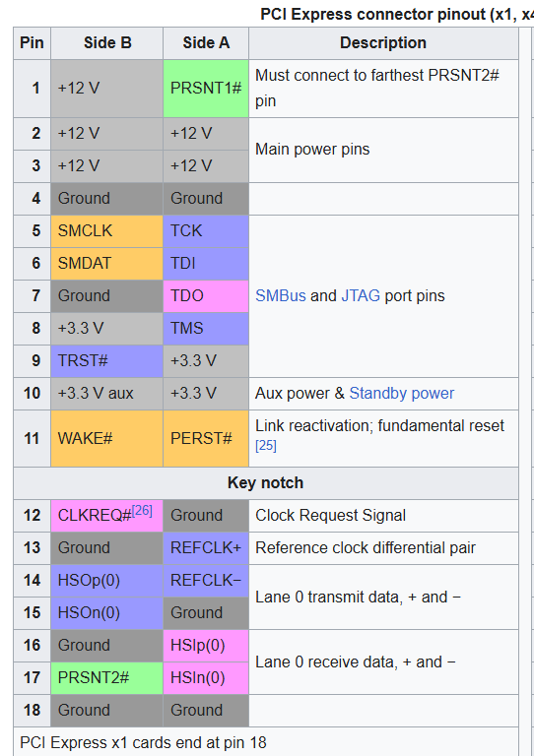Open footnote 26 beside CLKREQ#

click(142, 510)
